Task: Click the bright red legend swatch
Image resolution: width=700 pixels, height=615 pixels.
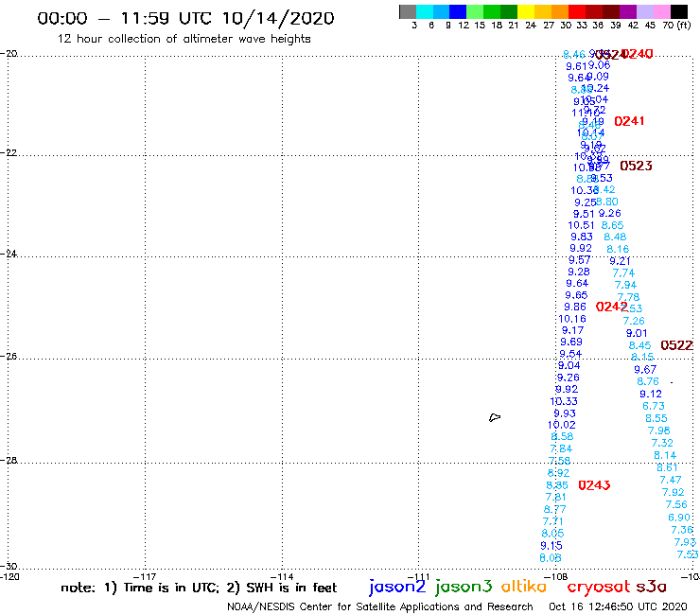Action: [x=577, y=11]
